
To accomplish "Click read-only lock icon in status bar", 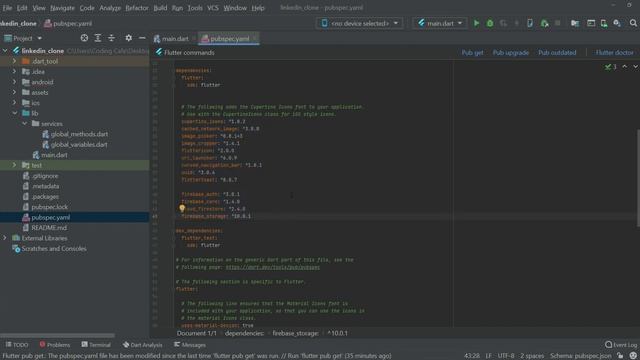I will [x=620, y=356].
